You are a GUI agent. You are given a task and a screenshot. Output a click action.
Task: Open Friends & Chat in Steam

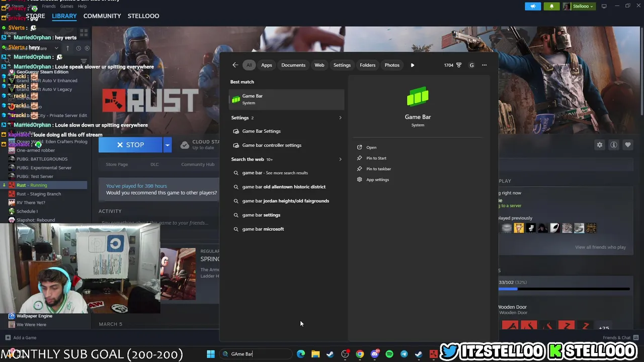621,338
